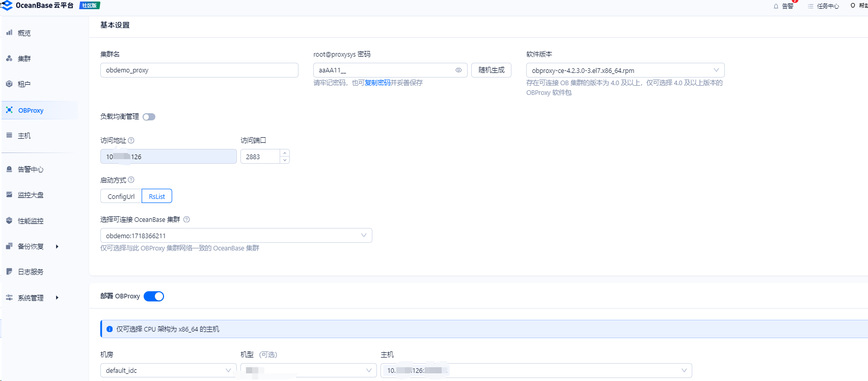Click the 任务中心 list icon in top bar
Screen dimensions: 868x381
click(810, 6)
